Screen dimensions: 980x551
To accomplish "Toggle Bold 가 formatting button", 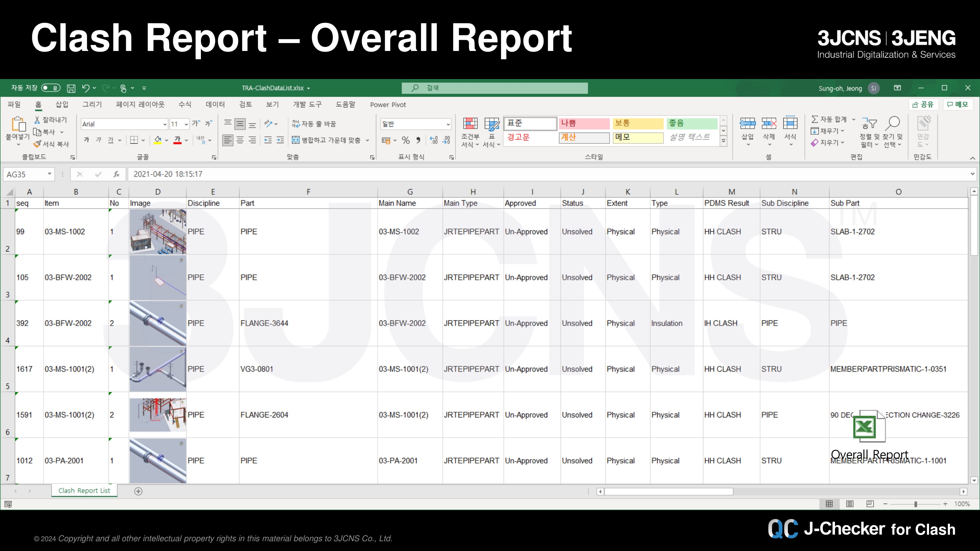I will point(87,140).
